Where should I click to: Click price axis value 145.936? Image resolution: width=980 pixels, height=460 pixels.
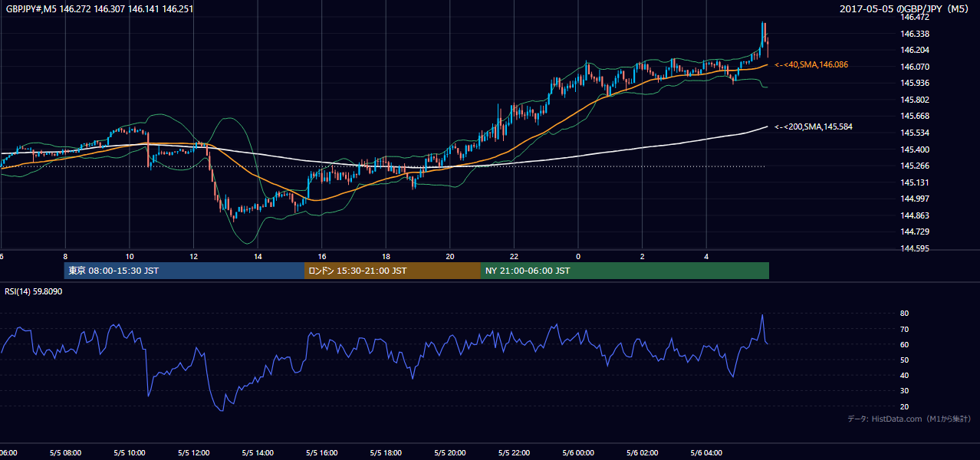(x=915, y=83)
